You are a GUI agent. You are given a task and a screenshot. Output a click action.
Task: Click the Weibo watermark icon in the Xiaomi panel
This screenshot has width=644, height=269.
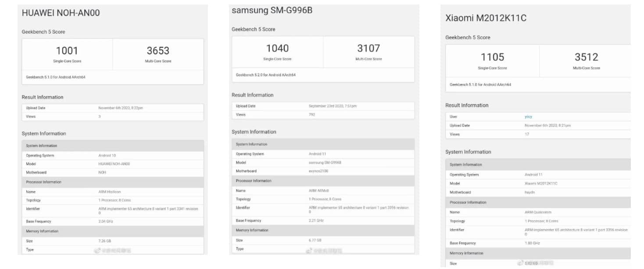pos(520,263)
